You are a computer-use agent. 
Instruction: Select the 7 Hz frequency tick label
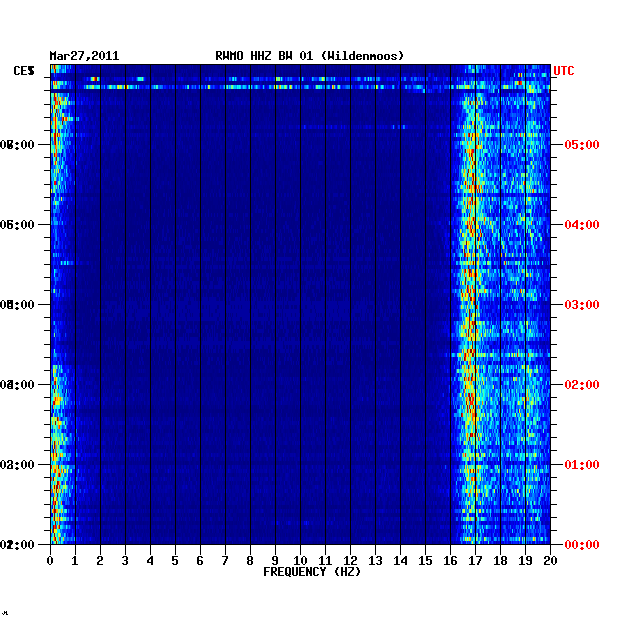(x=225, y=561)
